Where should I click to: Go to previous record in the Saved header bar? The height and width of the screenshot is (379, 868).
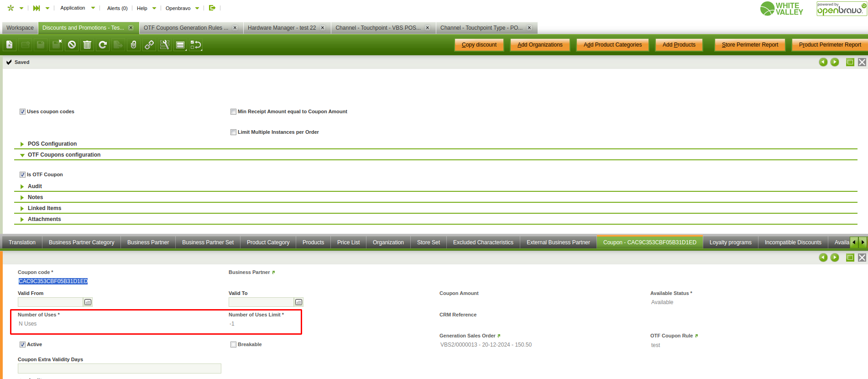[x=823, y=62]
